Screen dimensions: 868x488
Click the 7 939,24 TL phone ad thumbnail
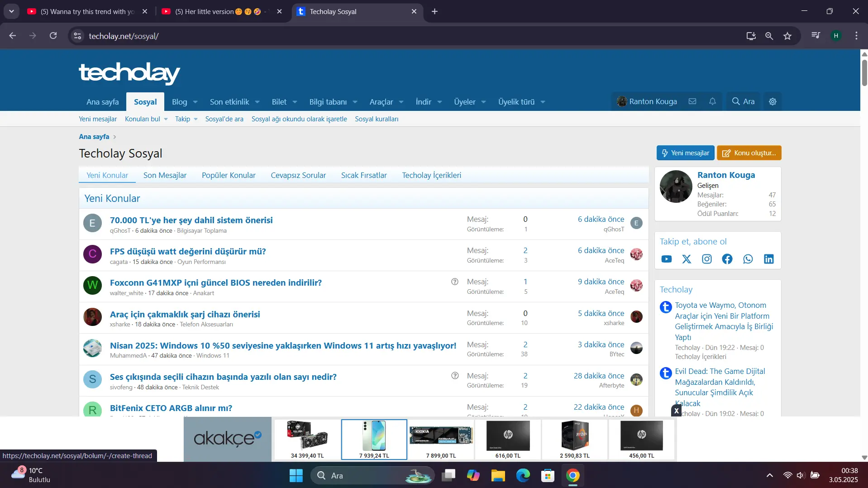tap(374, 439)
